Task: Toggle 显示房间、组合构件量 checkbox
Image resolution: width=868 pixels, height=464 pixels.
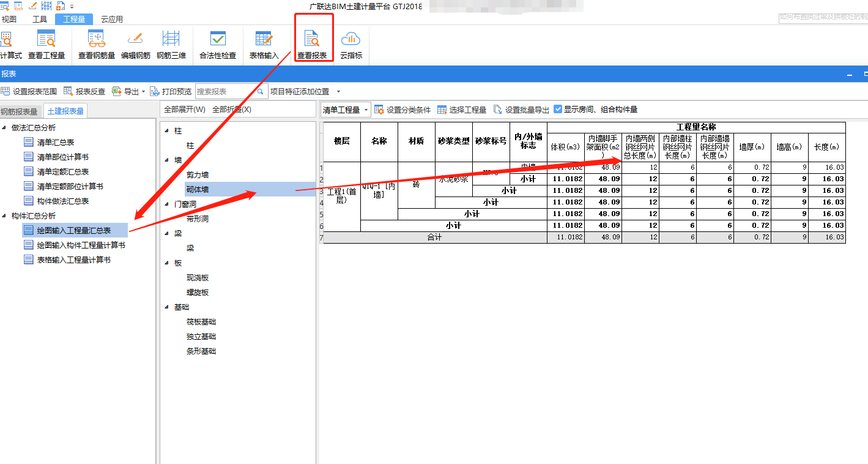Action: point(558,109)
